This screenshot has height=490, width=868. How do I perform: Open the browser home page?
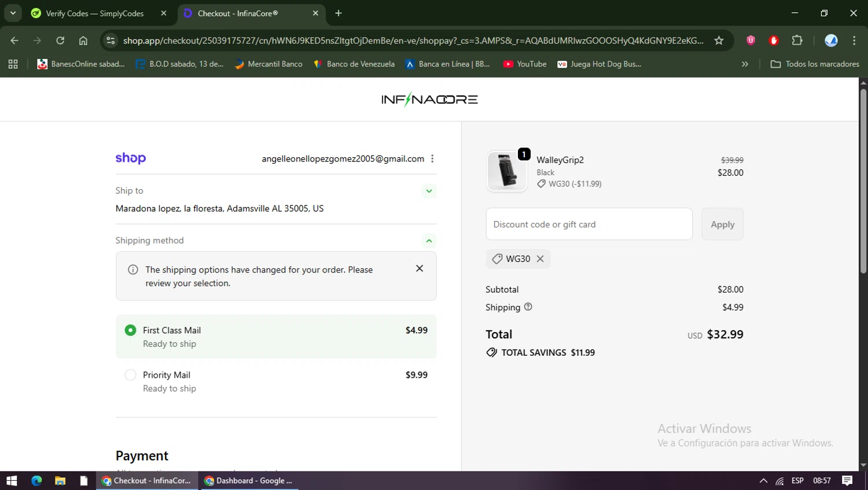tap(83, 40)
